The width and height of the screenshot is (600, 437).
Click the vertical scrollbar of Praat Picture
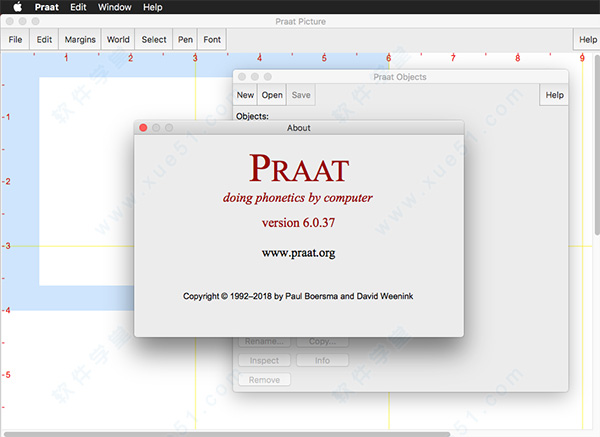(x=597, y=145)
